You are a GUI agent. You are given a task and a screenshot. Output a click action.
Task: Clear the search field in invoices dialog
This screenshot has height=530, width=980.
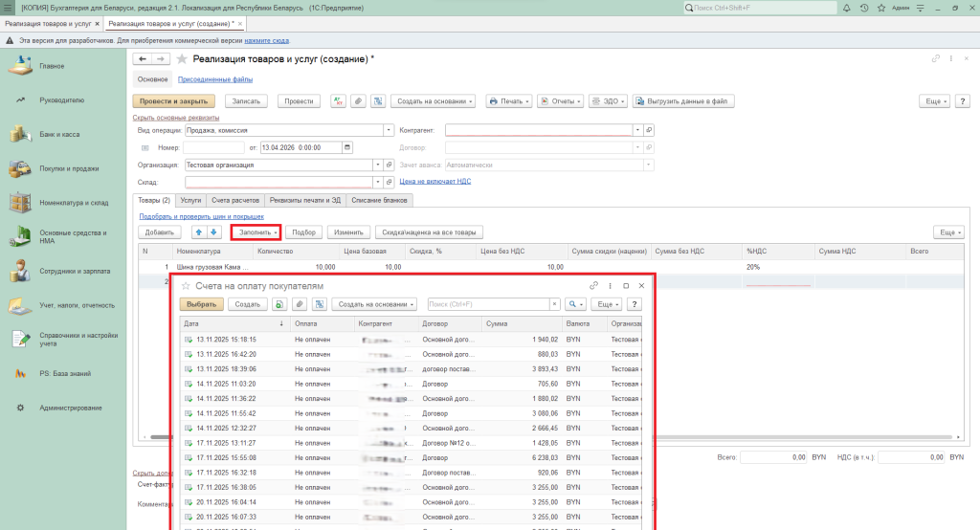pos(554,304)
